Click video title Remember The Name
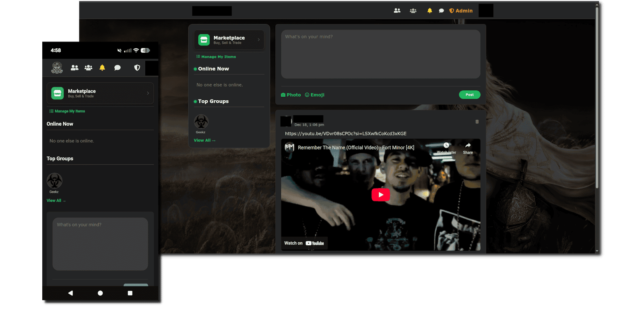Screen dimensions: 644x313 point(356,147)
